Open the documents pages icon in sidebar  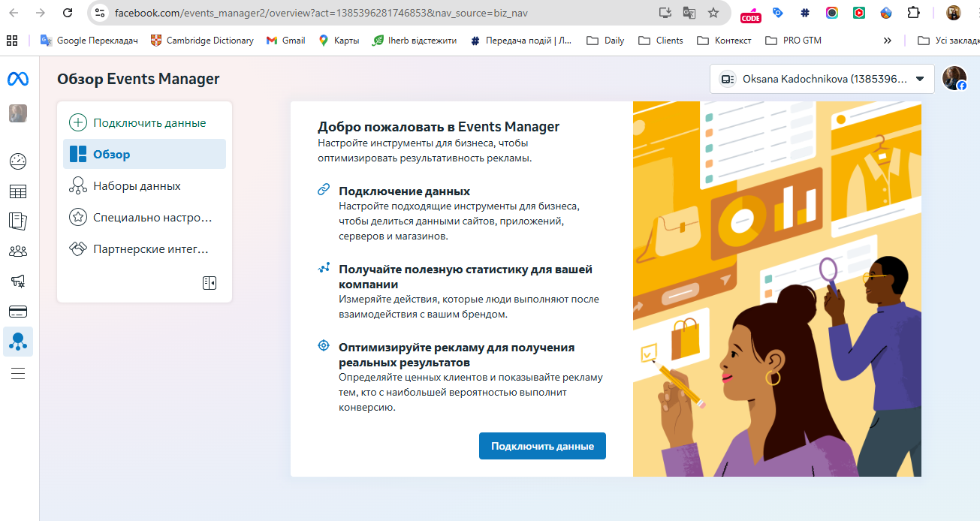[18, 221]
